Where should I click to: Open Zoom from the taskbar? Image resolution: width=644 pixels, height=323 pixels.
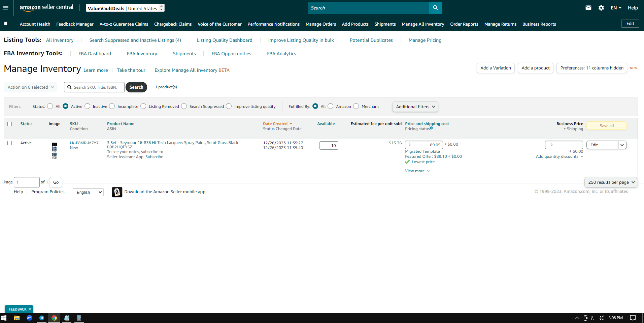[x=29, y=318]
